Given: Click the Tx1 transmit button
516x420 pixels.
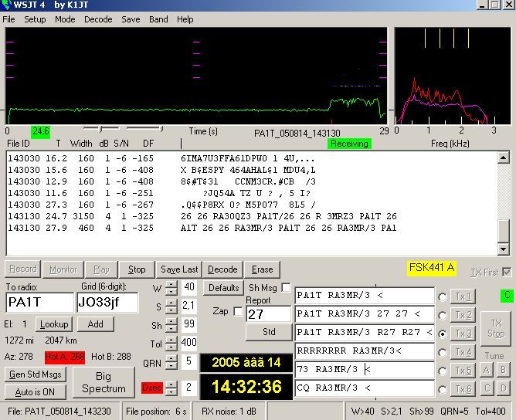Looking at the screenshot, I should click(463, 296).
